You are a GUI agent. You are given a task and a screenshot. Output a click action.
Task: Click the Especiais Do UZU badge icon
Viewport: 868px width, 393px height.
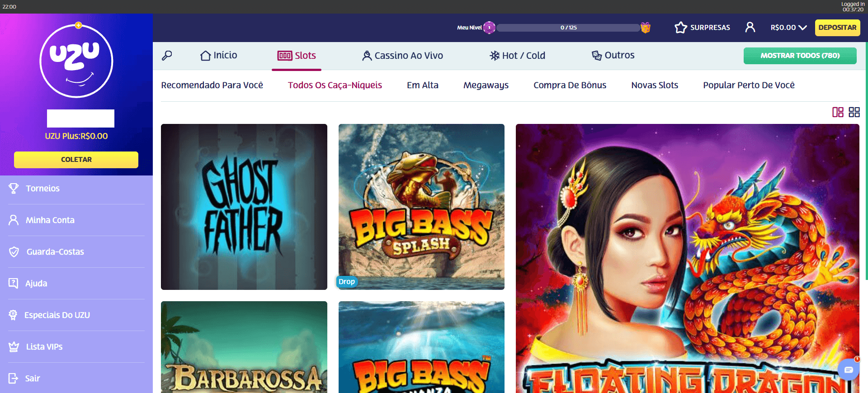13,315
